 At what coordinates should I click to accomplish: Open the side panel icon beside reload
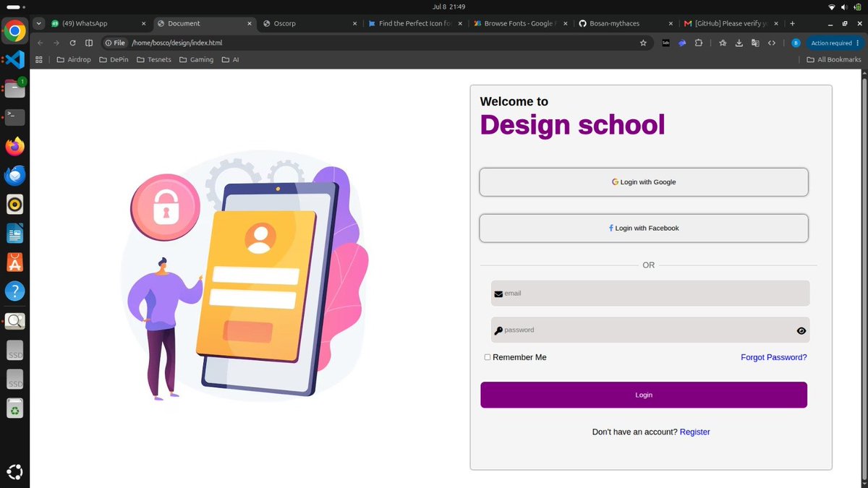(89, 43)
